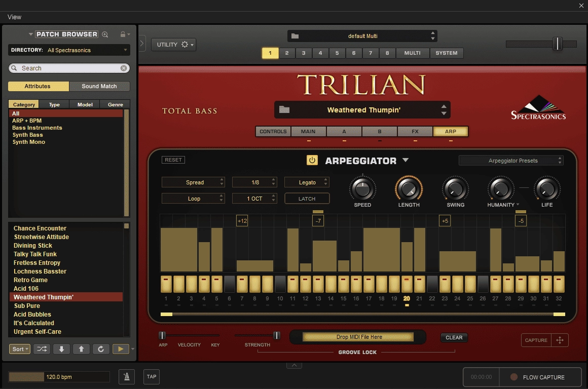The image size is (588, 389).
Task: Toggle the Arpeggiator power button
Action: pos(312,160)
